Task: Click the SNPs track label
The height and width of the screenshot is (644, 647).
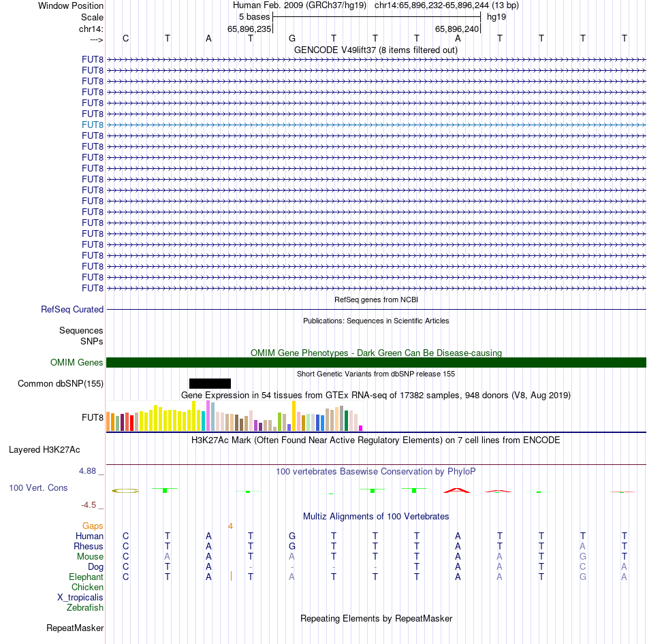Action: click(92, 341)
